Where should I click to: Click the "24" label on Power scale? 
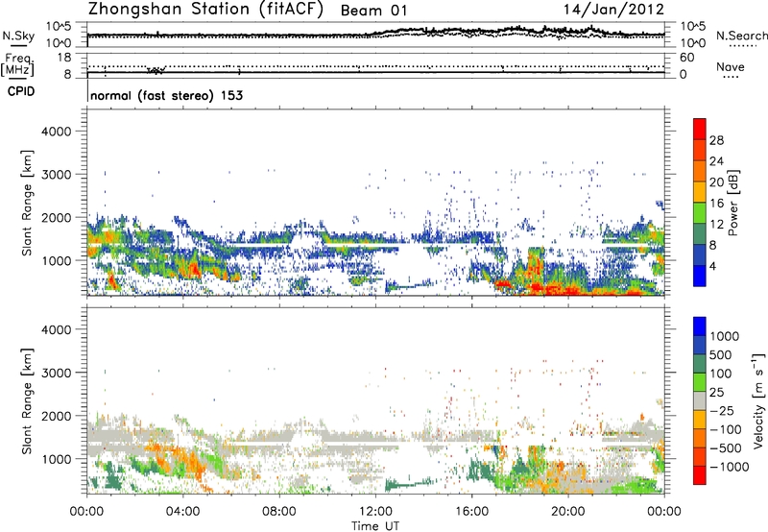click(x=716, y=161)
